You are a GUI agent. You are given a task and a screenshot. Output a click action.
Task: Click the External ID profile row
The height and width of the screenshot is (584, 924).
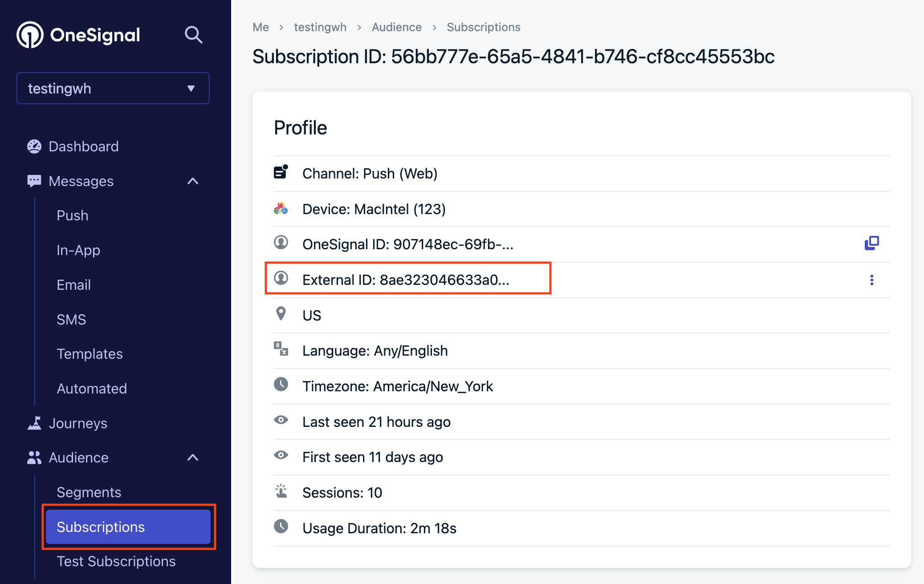[582, 280]
